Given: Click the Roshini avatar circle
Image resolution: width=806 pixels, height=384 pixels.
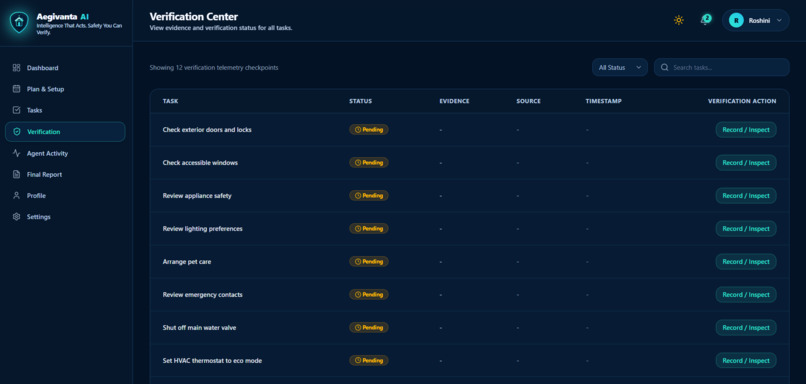Looking at the screenshot, I should coord(736,21).
